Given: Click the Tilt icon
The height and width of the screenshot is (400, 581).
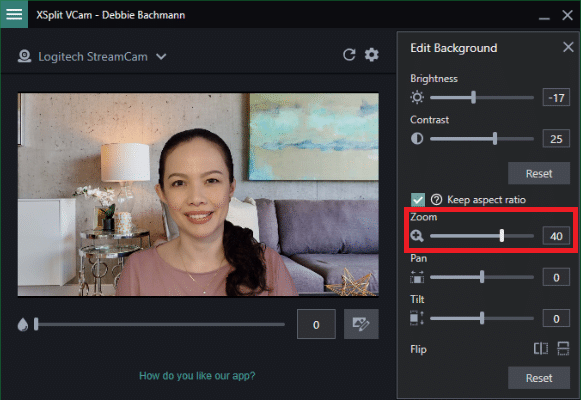Looking at the screenshot, I should coord(417,318).
